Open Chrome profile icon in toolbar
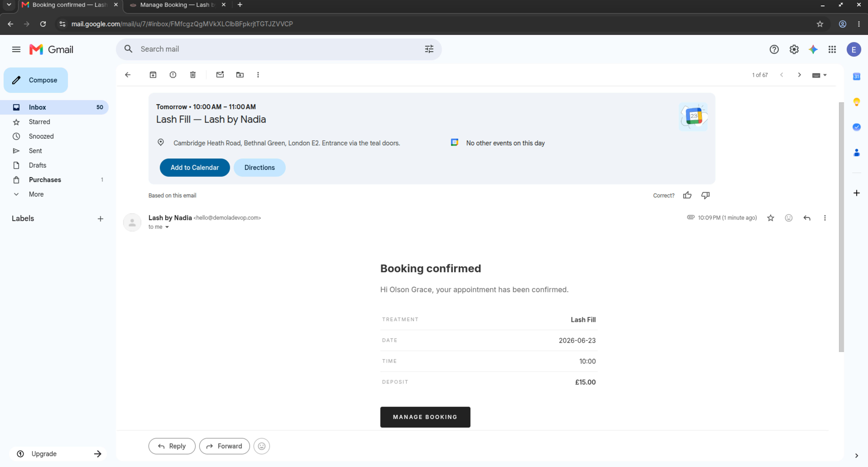The image size is (868, 467). (842, 24)
